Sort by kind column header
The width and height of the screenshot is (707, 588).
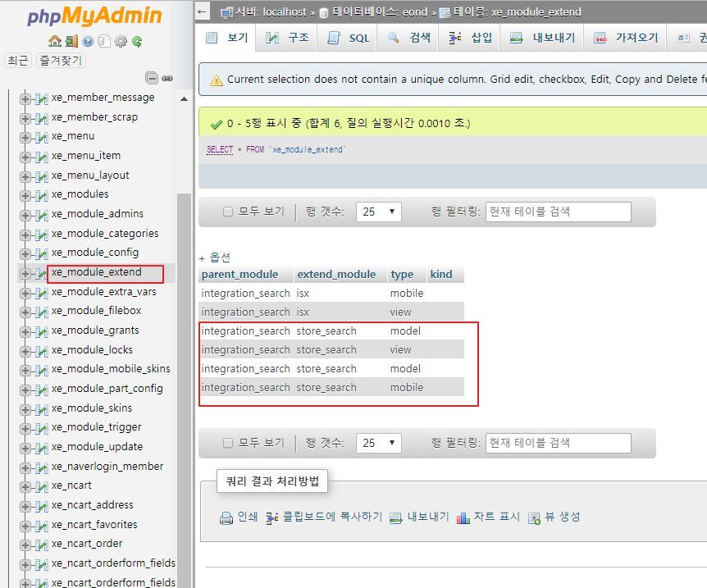coord(441,274)
